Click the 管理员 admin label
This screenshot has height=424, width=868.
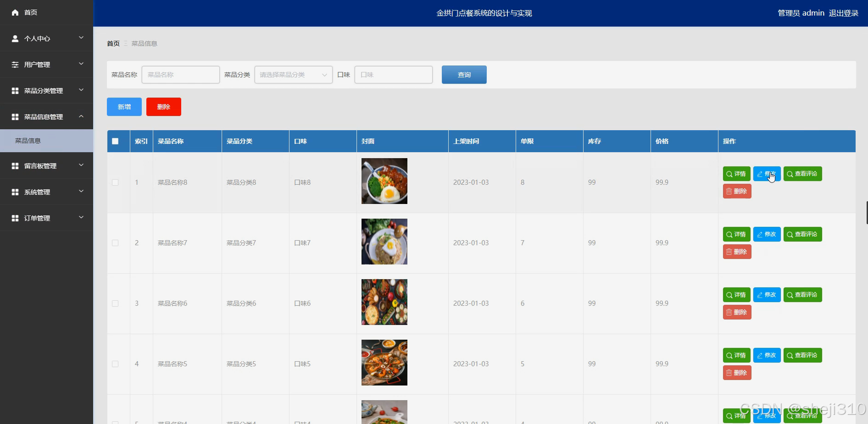tap(801, 13)
